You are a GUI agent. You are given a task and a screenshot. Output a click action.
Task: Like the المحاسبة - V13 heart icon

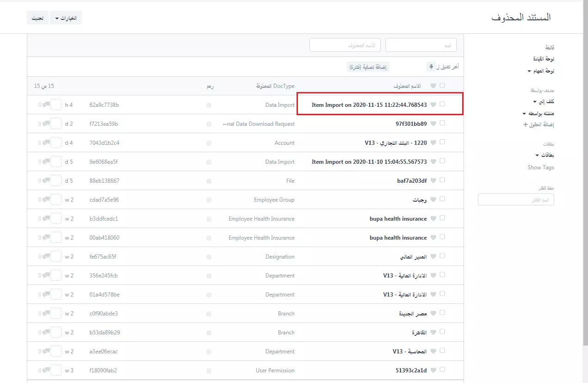pos(433,352)
